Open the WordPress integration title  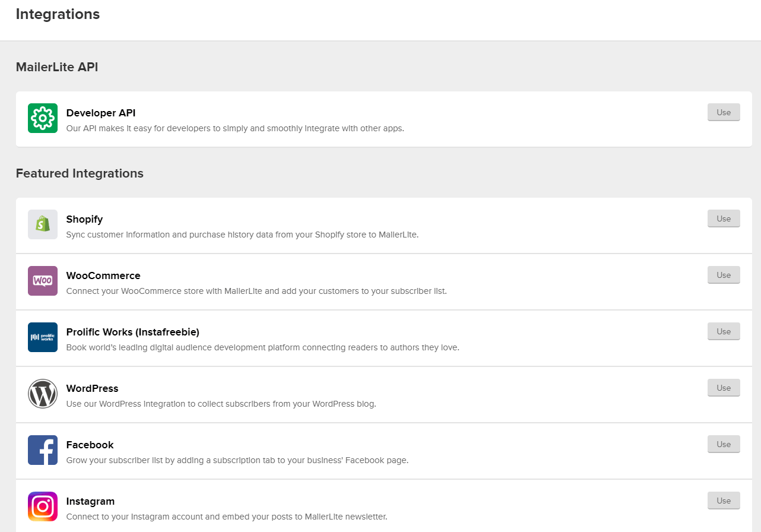[92, 388]
